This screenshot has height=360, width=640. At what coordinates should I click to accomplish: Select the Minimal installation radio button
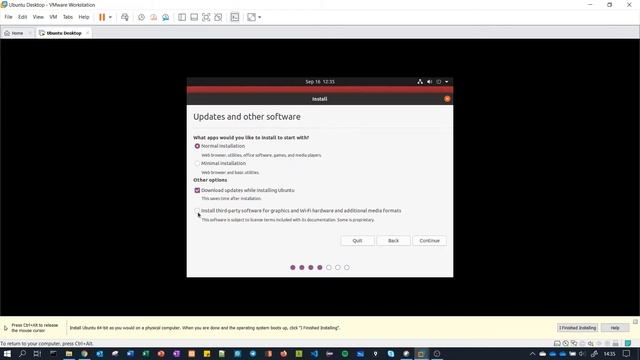(197, 163)
